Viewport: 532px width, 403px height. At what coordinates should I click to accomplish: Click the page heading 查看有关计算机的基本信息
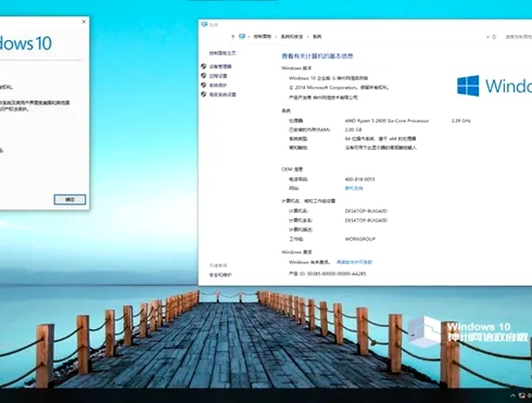point(317,56)
